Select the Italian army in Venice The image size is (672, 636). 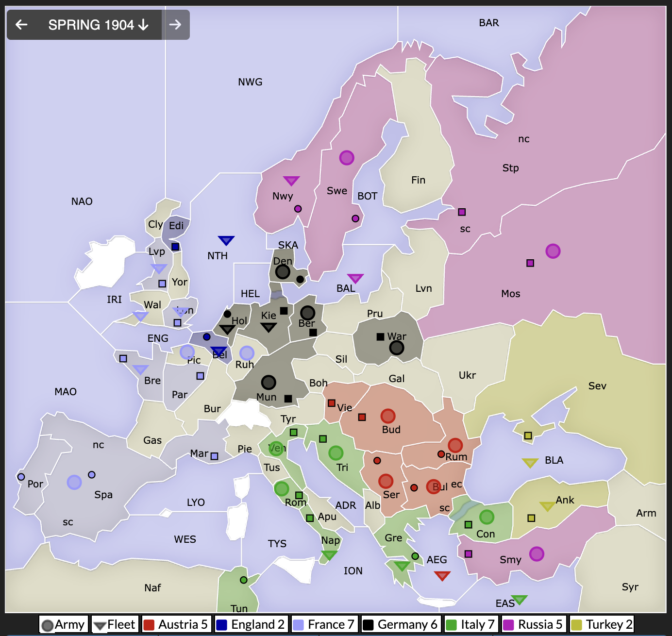tap(276, 448)
